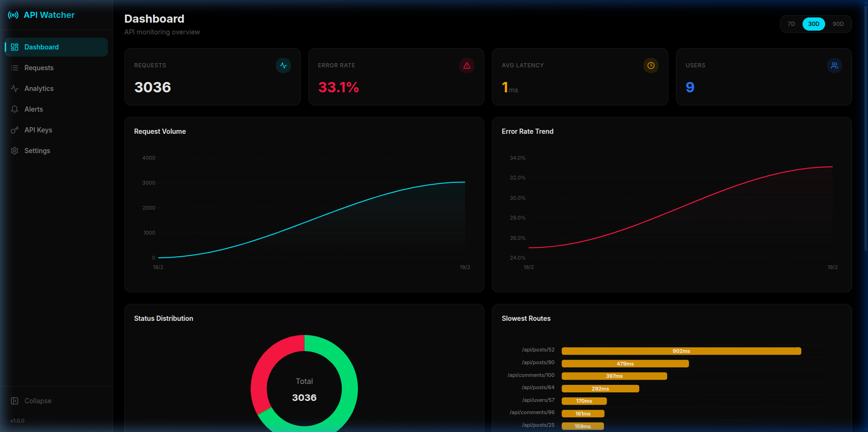
Task: Click the clock icon on Avg Latency card
Action: click(x=651, y=65)
